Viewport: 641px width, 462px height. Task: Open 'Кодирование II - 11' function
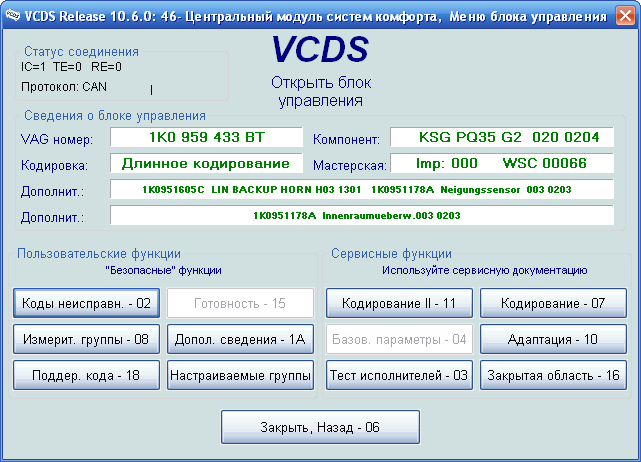[399, 303]
